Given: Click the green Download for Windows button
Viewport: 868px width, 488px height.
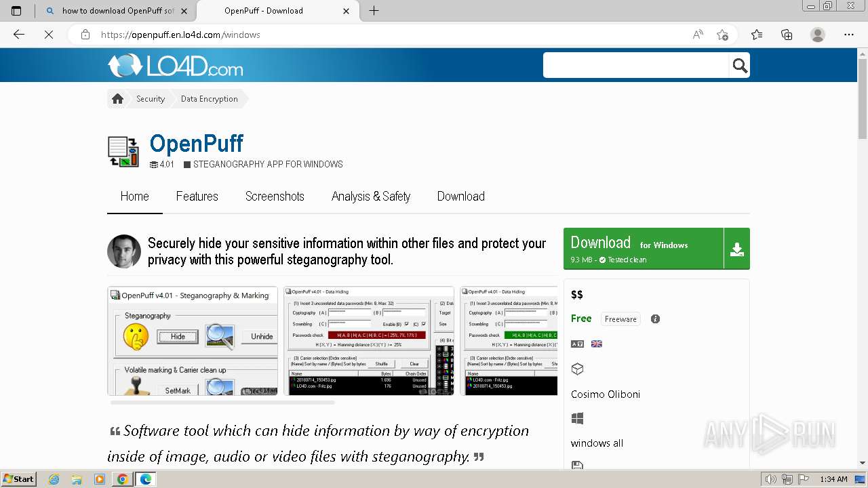Looking at the screenshot, I should point(644,249).
